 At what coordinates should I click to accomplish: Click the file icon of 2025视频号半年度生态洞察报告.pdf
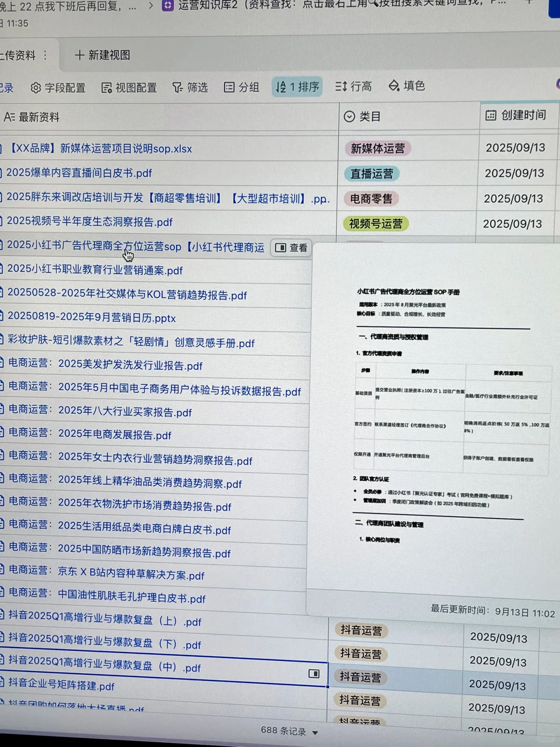[2, 222]
